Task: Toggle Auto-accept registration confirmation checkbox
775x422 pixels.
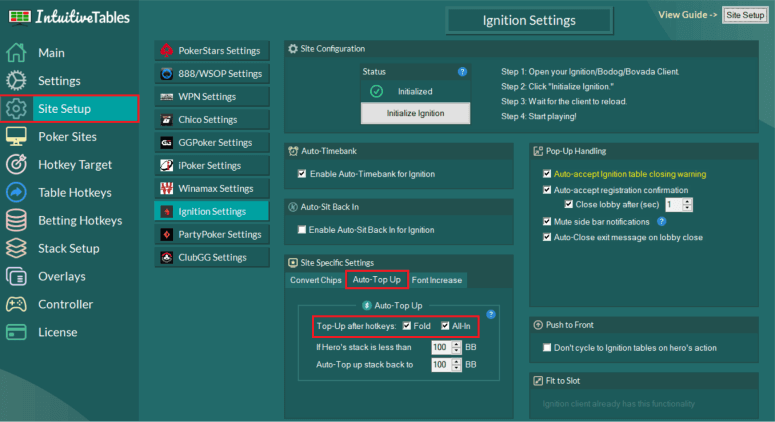Action: click(x=547, y=190)
